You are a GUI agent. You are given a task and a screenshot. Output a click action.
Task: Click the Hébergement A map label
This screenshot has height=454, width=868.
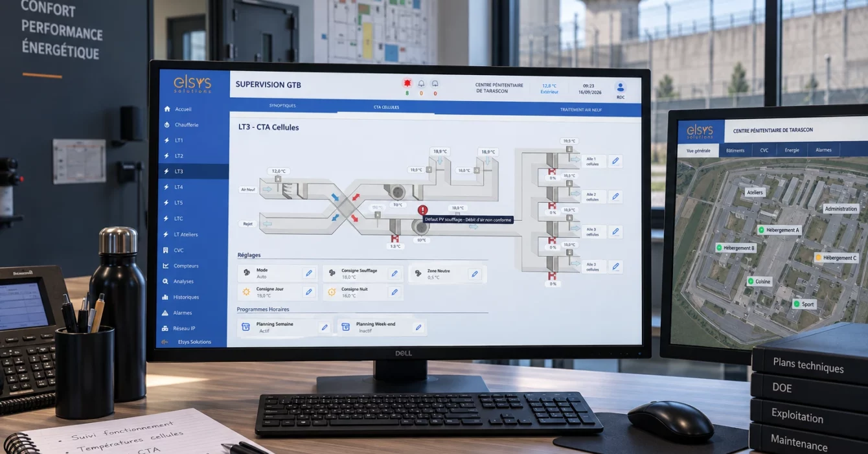[780, 230]
